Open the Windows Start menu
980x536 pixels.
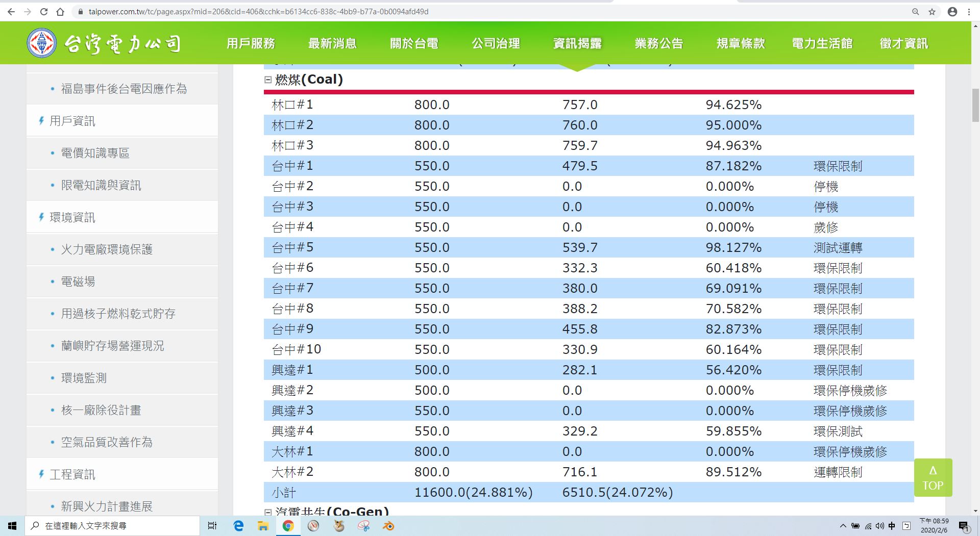tap(12, 526)
